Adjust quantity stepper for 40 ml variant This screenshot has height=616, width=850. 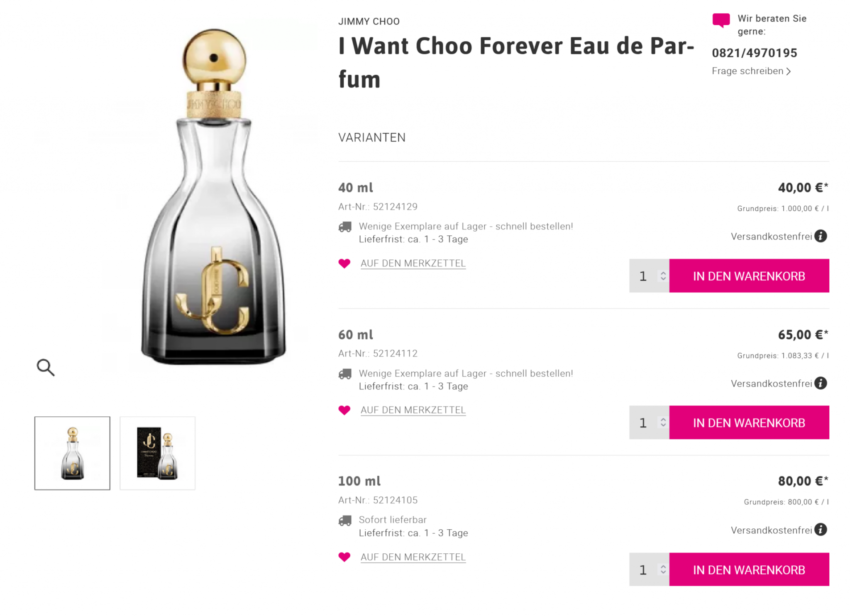click(663, 276)
